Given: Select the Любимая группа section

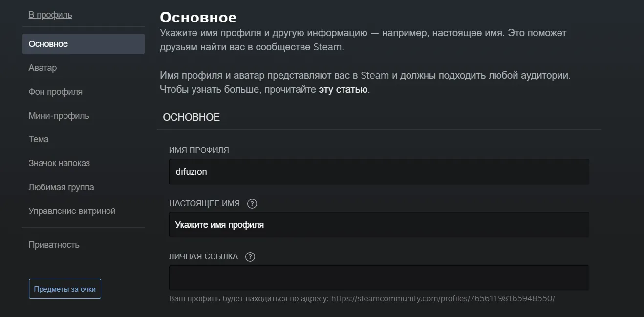Looking at the screenshot, I should click(61, 187).
